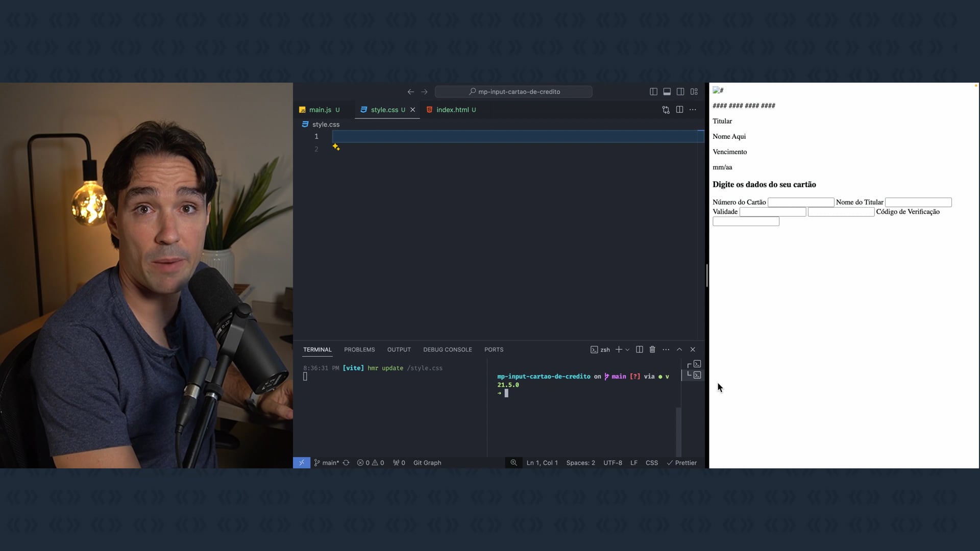Change file encoding via UTF-8

(612, 463)
